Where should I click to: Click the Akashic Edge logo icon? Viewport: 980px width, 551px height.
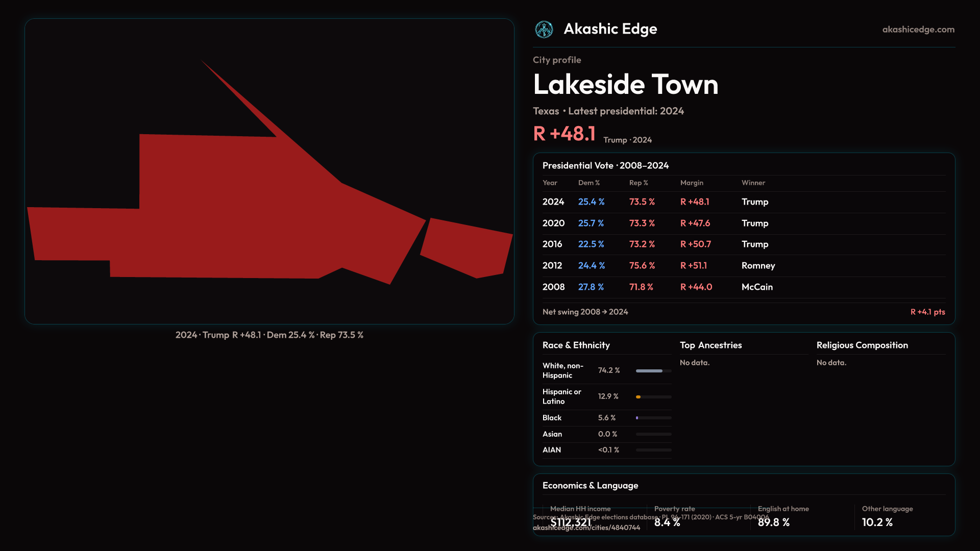tap(544, 30)
